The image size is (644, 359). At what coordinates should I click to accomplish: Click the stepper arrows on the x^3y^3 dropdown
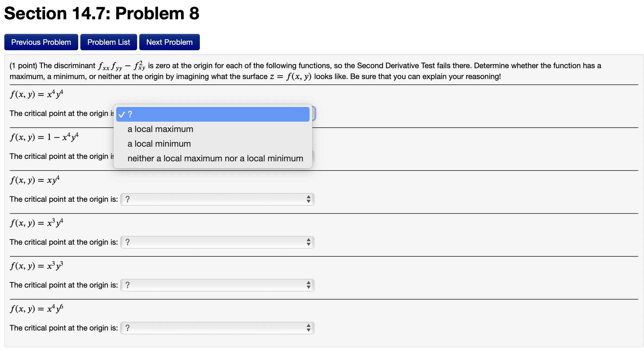point(308,285)
